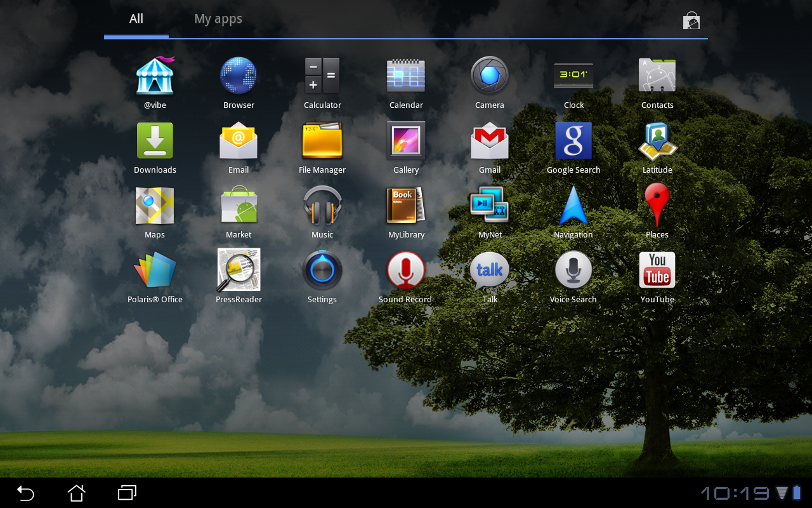Tap the Back navigation button
The width and height of the screenshot is (812, 508).
tap(25, 493)
